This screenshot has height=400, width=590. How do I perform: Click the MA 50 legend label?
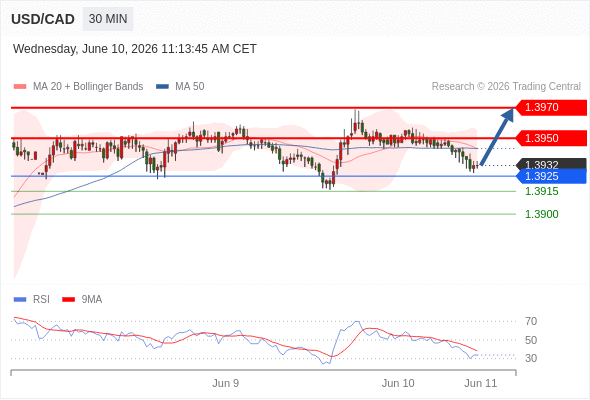tap(190, 87)
